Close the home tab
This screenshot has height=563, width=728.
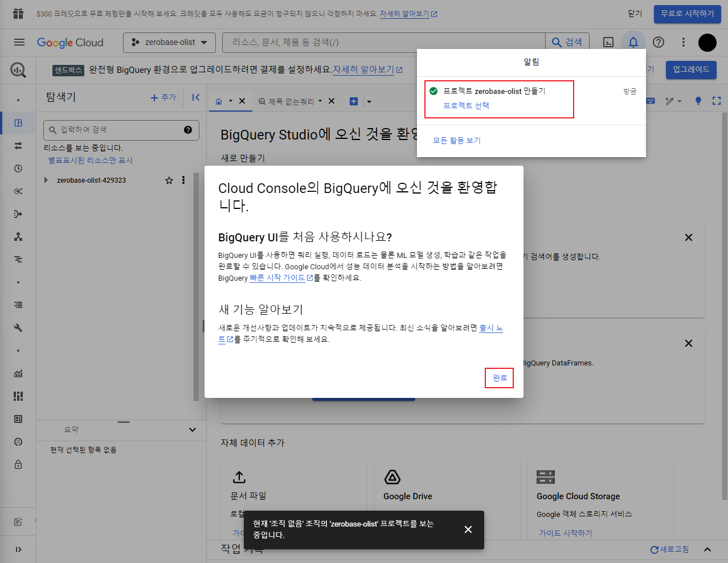pyautogui.click(x=242, y=101)
